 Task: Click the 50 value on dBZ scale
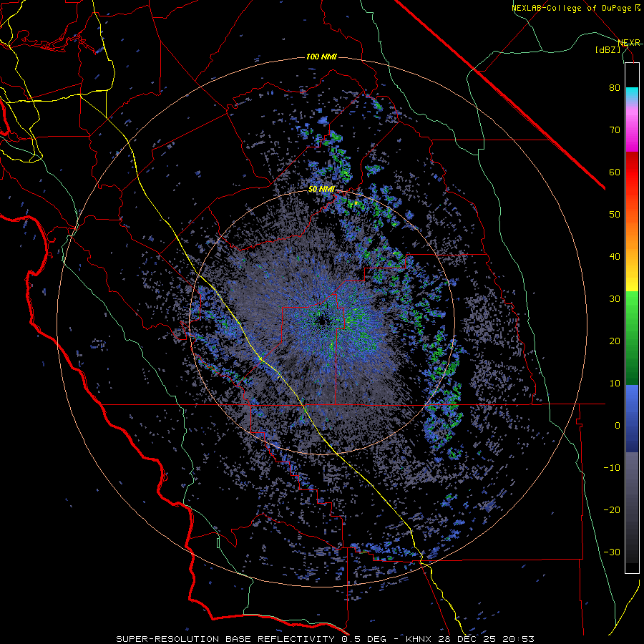click(x=615, y=215)
